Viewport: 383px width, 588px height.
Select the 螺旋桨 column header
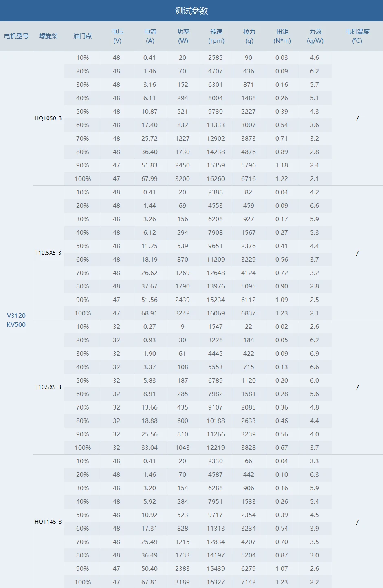pos(48,36)
